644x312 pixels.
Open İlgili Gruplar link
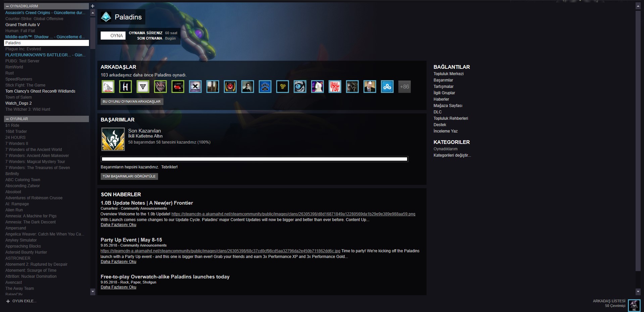(444, 93)
